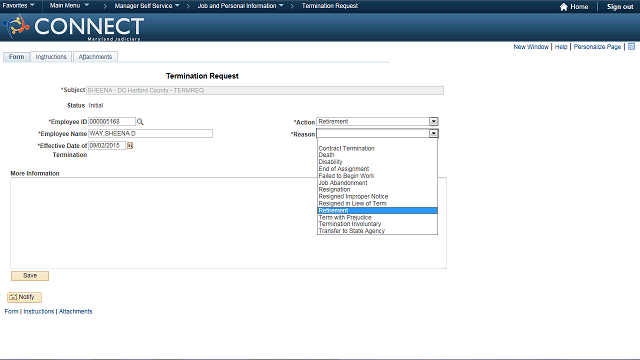Click the Save button
Image resolution: width=640 pixels, height=360 pixels.
coord(30,276)
